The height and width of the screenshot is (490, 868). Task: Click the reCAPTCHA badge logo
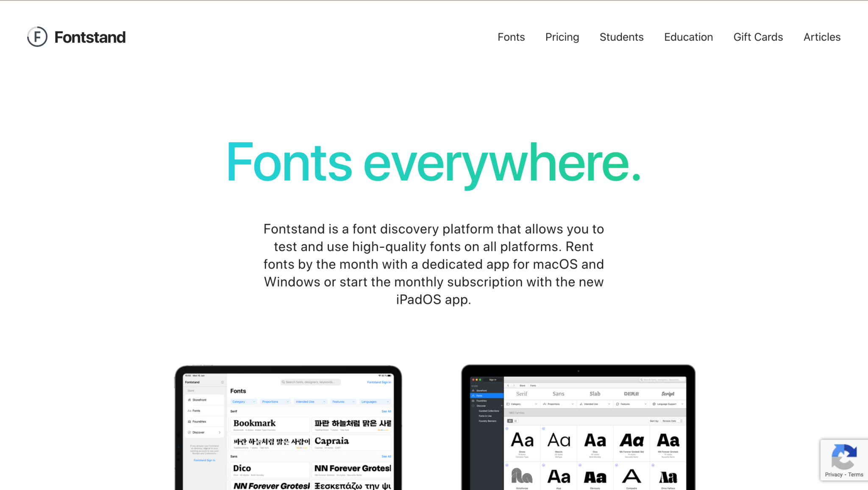844,456
